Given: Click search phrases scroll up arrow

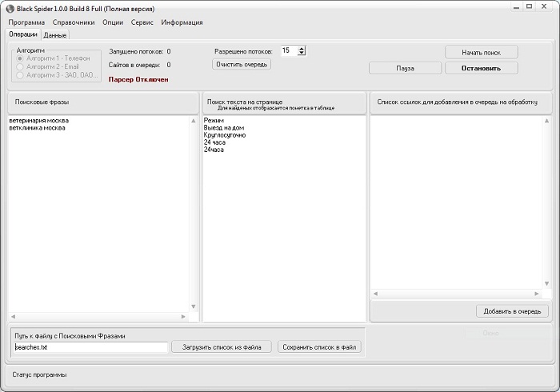Looking at the screenshot, I should tap(194, 121).
